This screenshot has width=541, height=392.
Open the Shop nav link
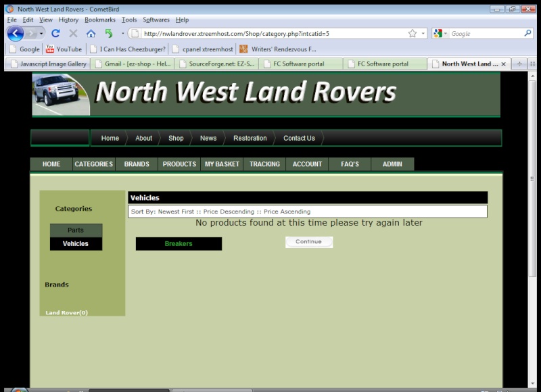[176, 139]
